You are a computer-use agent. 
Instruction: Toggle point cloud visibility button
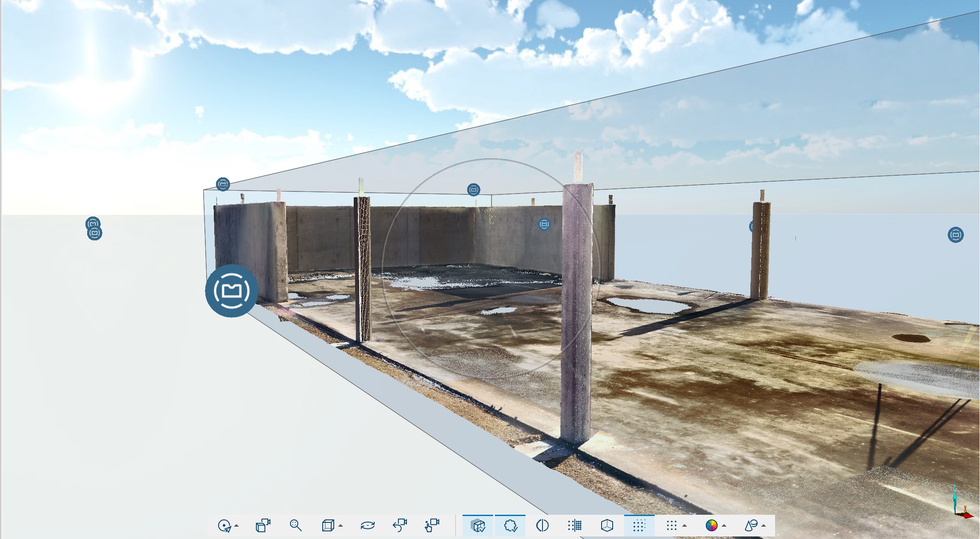tap(510, 526)
